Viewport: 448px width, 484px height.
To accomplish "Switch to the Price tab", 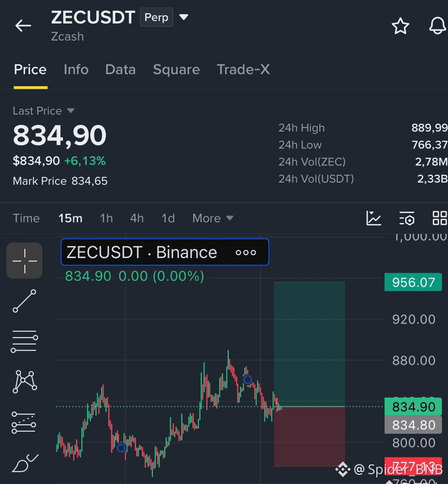I will pyautogui.click(x=31, y=69).
